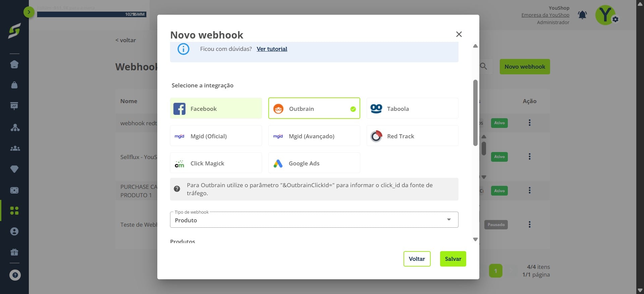Click the page scrollbar down arrow
The width and height of the screenshot is (644, 294).
[x=640, y=290]
